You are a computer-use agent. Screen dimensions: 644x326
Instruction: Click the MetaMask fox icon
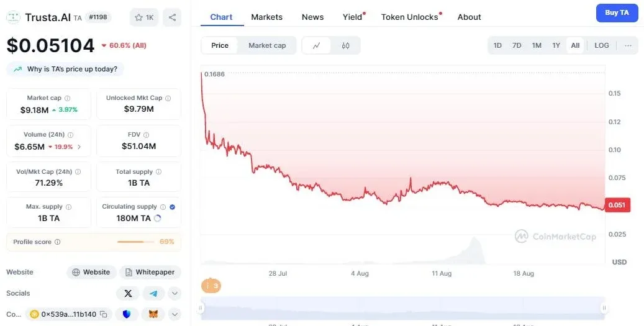[153, 314]
